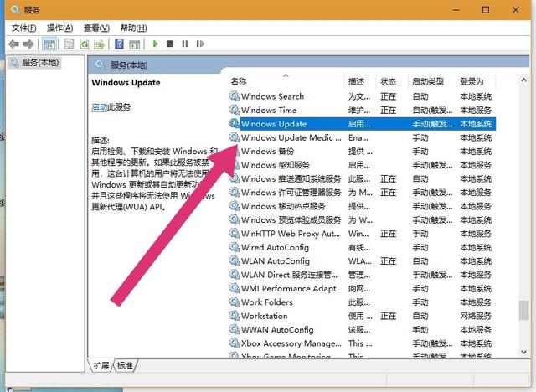This screenshot has height=392, width=536.
Task: Select the Windows Search service row
Action: coord(362,96)
